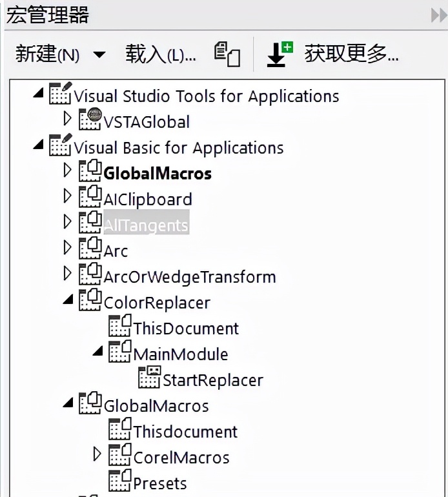Click the Thisdocument module icon under GlobalMacros
Viewport: 448px width, 497px height.
(x=120, y=429)
